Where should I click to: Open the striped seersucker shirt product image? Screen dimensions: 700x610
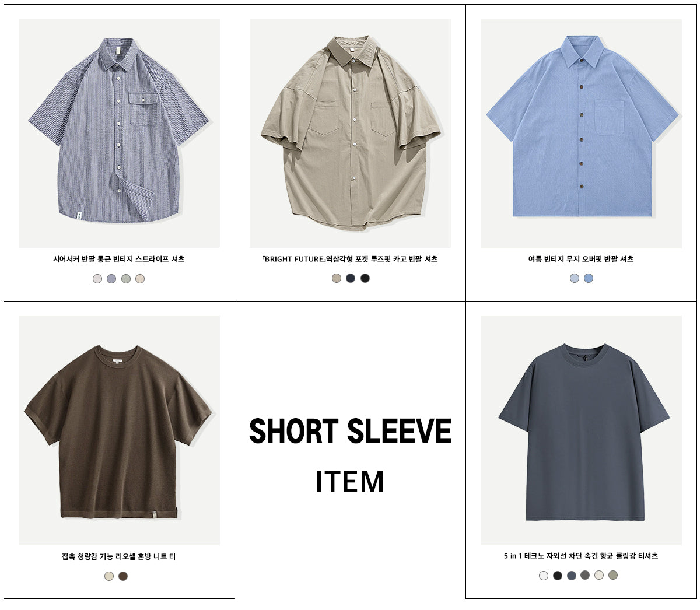pos(119,133)
